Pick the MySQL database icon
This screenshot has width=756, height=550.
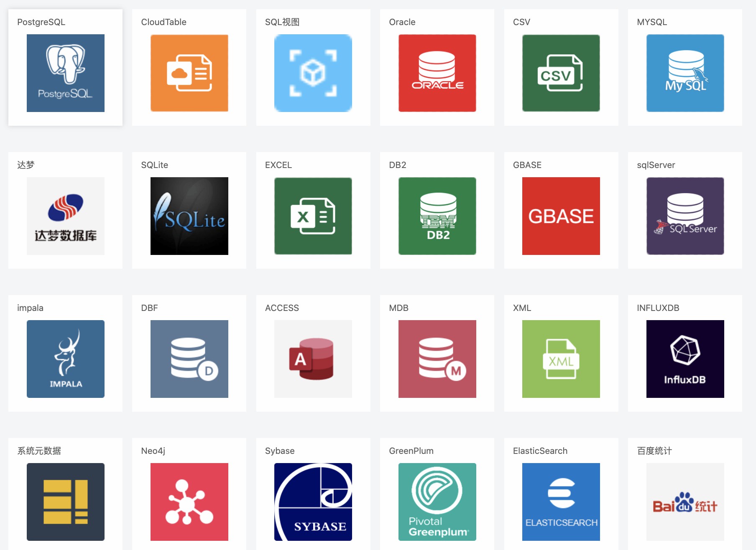point(685,73)
